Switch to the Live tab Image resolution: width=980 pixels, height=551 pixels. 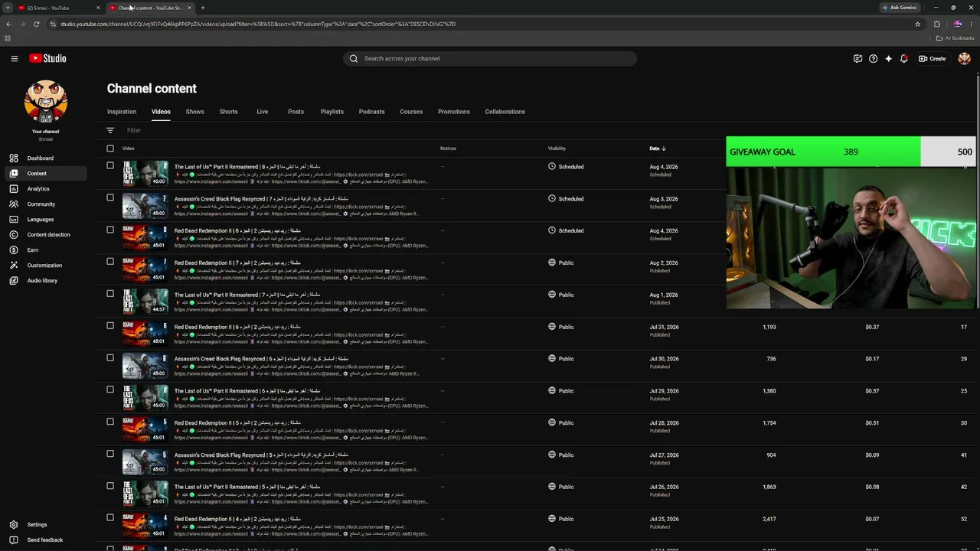tap(262, 112)
